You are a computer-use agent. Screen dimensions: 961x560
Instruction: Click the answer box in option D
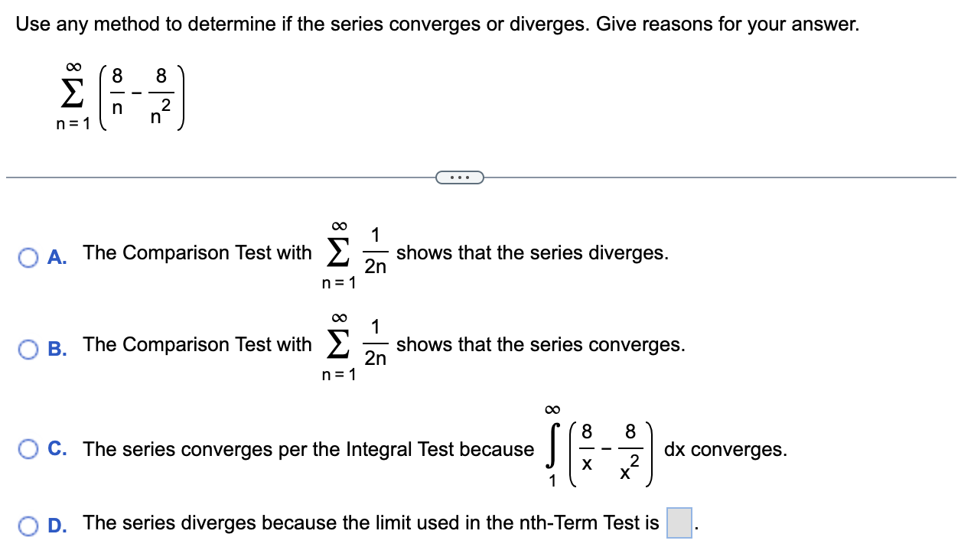[x=679, y=523]
